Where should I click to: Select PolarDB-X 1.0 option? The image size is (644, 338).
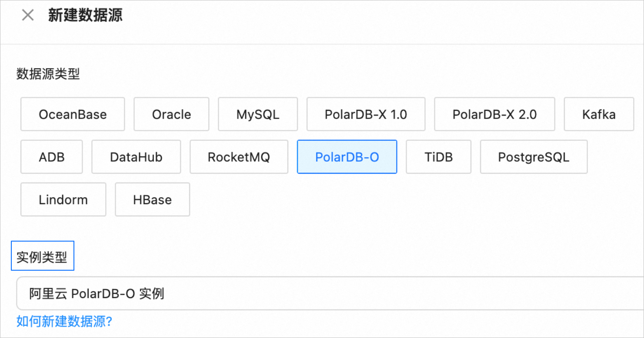pos(366,114)
